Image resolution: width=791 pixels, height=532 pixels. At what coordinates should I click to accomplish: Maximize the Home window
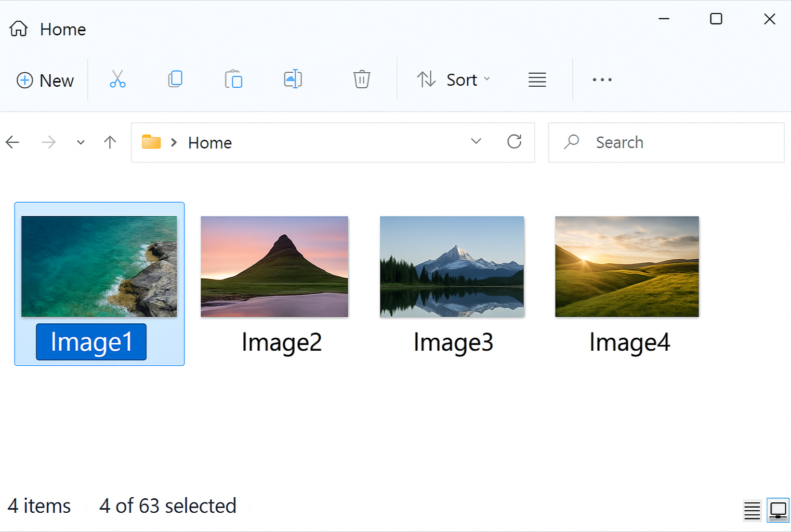click(716, 19)
